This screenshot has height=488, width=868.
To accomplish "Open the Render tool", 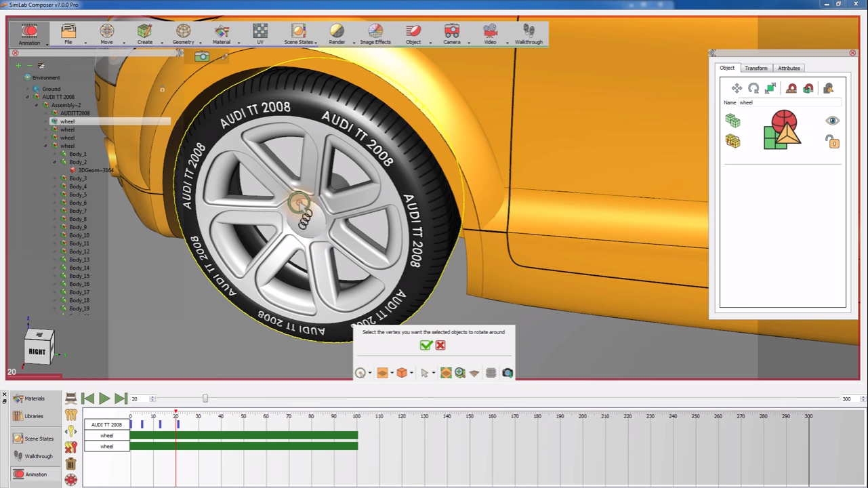I will click(337, 34).
